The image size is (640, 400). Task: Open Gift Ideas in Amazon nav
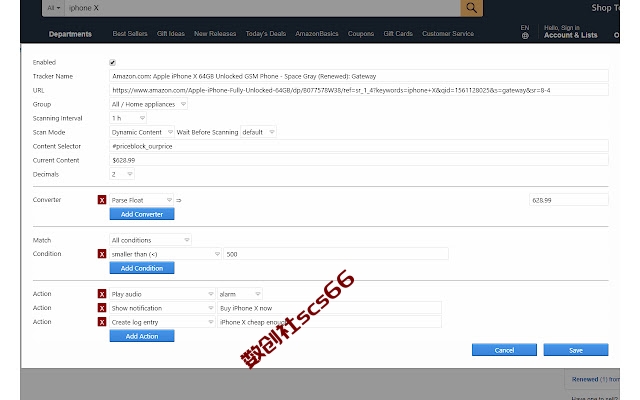[171, 33]
